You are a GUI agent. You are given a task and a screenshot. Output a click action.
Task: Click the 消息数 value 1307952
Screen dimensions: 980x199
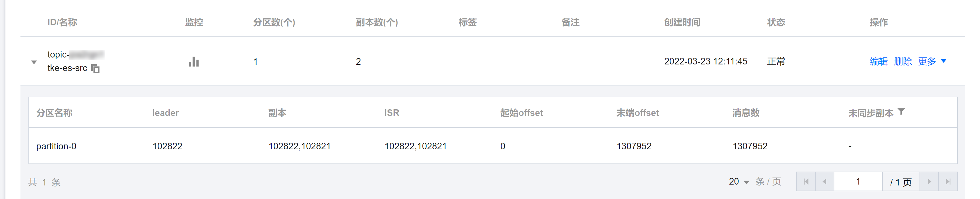750,146
